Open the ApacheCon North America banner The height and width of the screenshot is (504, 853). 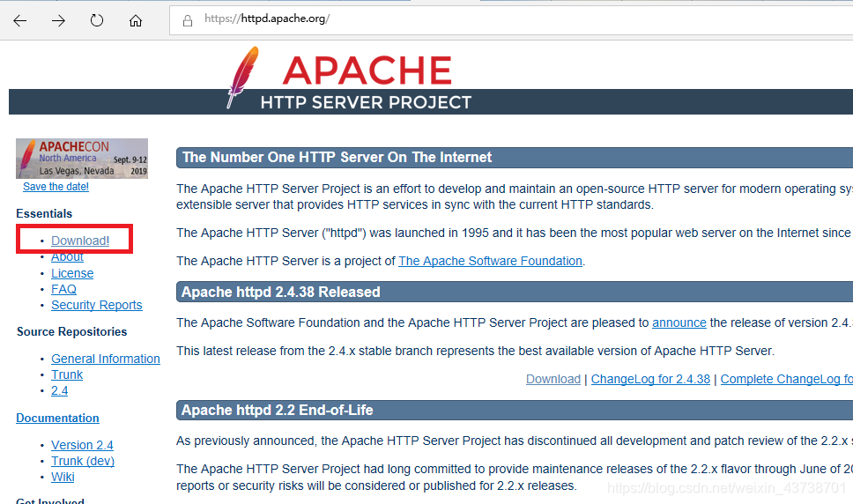pyautogui.click(x=82, y=159)
